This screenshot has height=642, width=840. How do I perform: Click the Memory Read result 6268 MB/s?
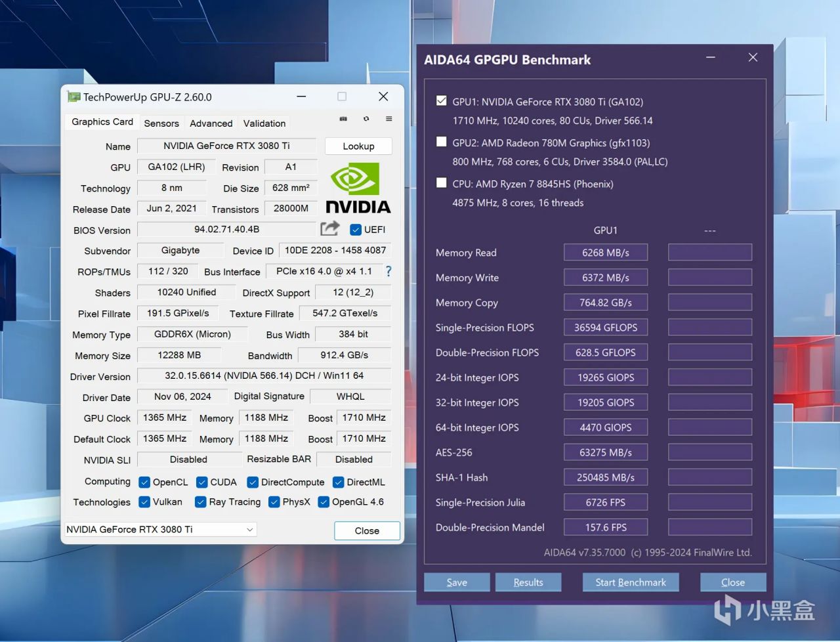[606, 253]
